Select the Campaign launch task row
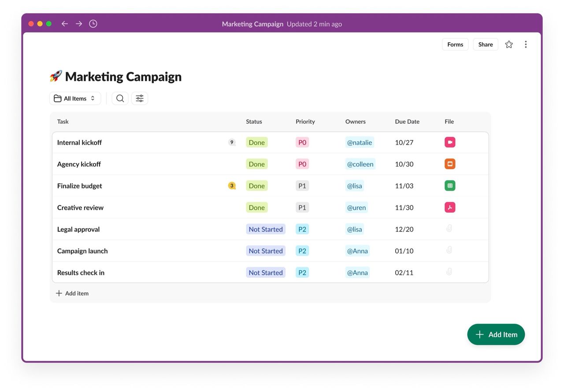Image resolution: width=564 pixels, height=392 pixels. tap(82, 251)
